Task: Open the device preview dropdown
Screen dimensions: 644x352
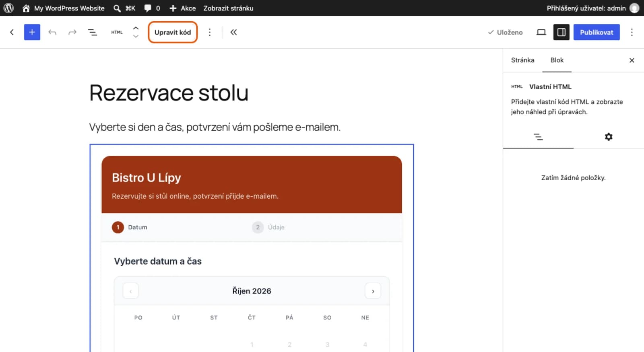Action: (x=541, y=32)
